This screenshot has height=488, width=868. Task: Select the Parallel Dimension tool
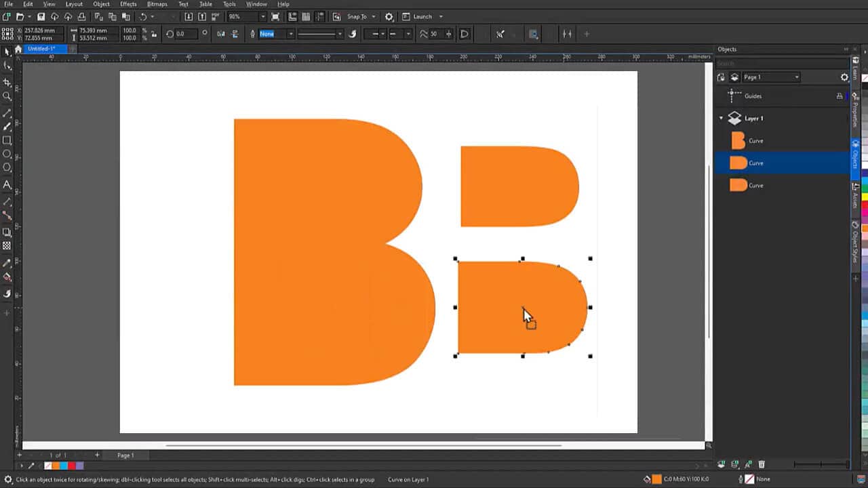point(7,201)
